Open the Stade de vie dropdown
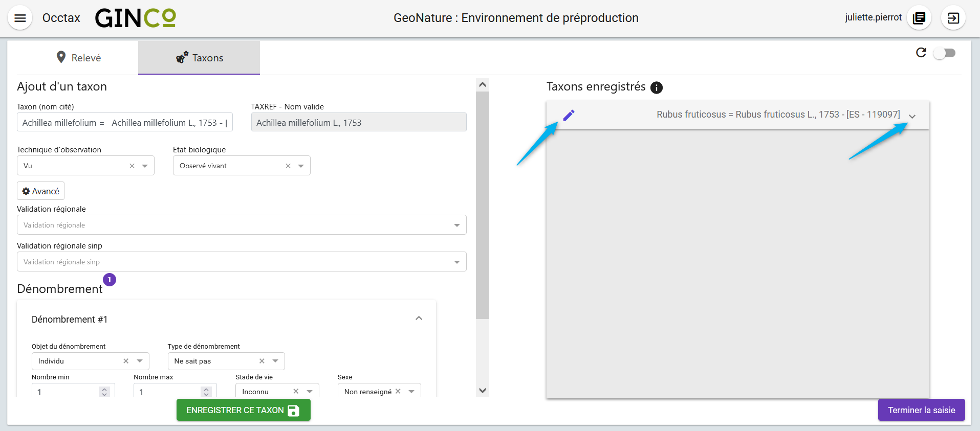The image size is (980, 431). coord(310,391)
